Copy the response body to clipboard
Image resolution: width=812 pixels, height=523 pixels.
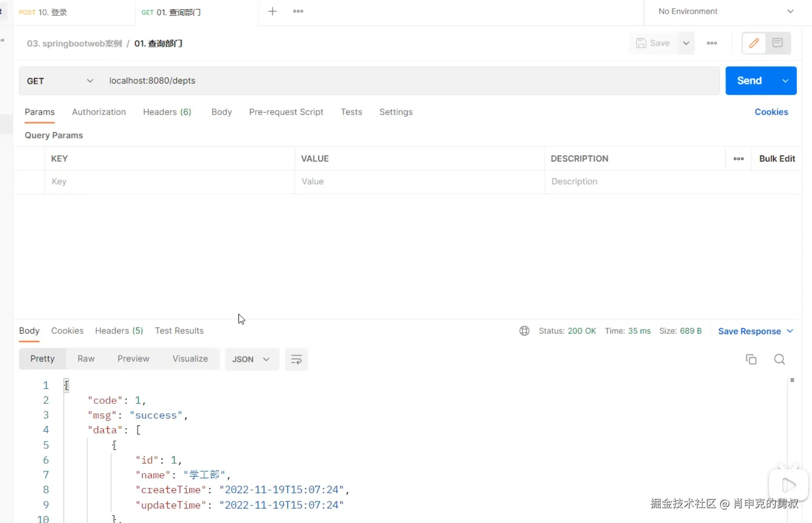tap(751, 359)
